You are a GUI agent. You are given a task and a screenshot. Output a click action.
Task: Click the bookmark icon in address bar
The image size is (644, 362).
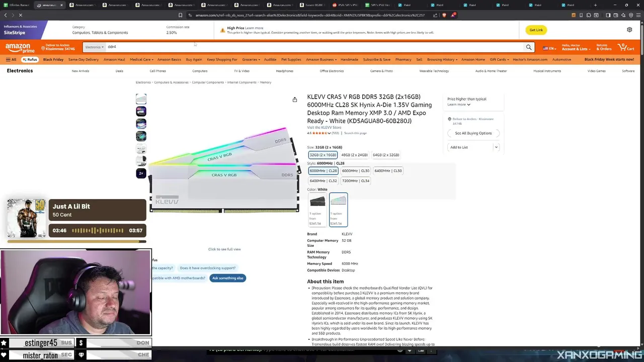[x=180, y=15]
